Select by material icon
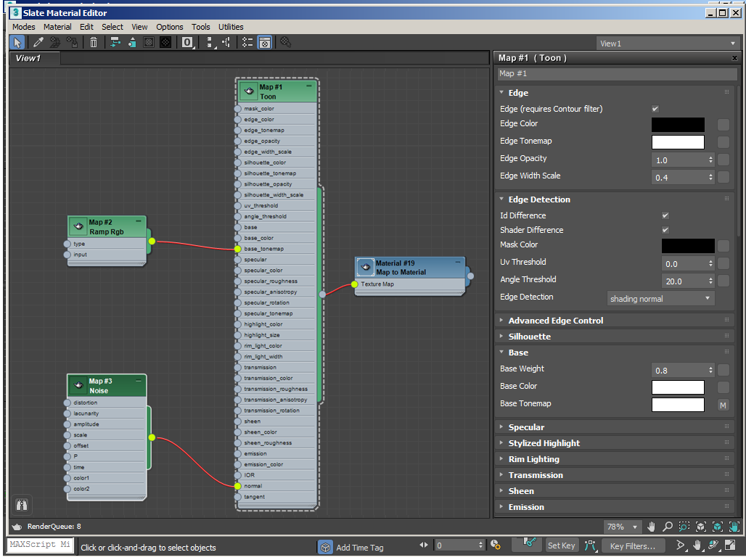 (285, 42)
